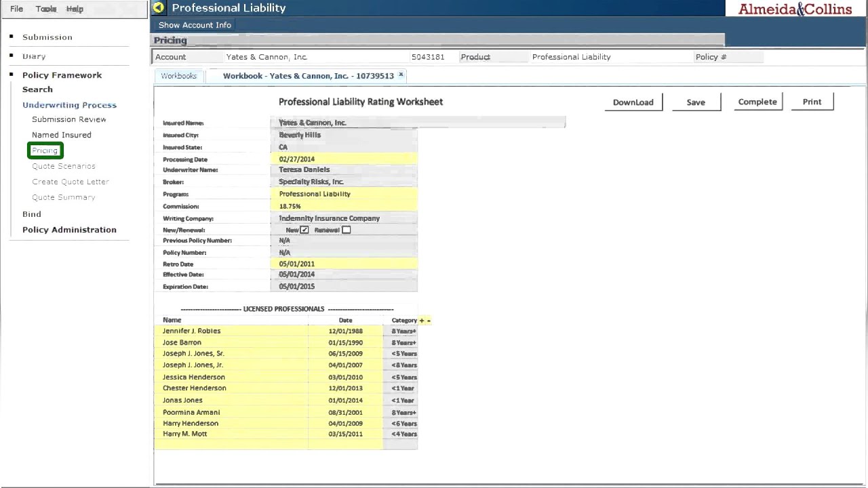The image size is (868, 488).
Task: Click the Almeida & Collins logo
Action: click(795, 9)
